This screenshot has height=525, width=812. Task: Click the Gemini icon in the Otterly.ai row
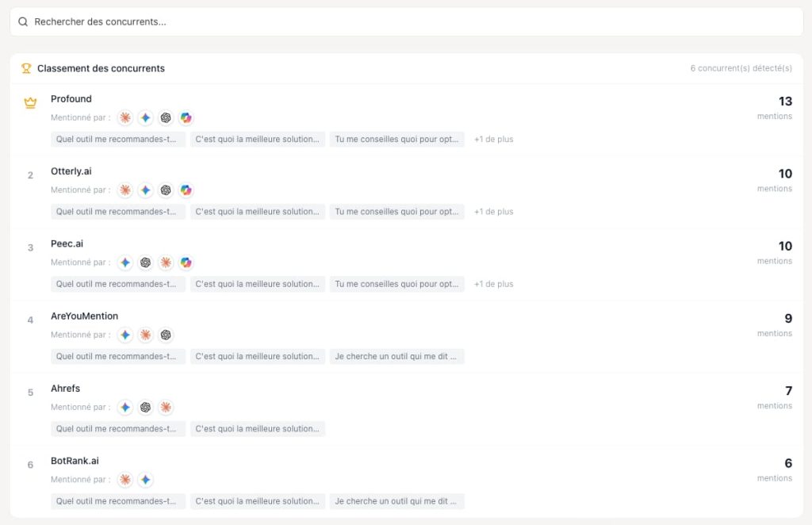146,190
